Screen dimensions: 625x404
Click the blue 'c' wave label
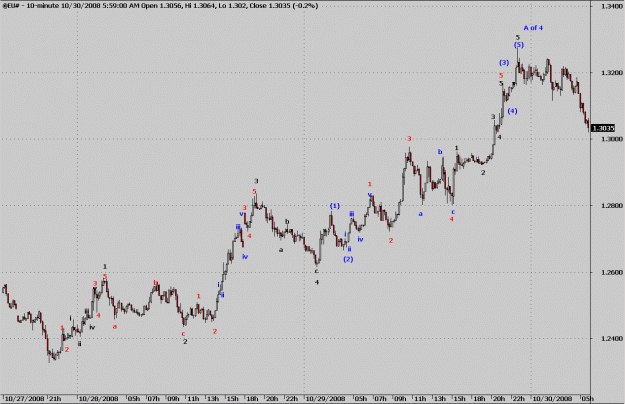pos(453,212)
